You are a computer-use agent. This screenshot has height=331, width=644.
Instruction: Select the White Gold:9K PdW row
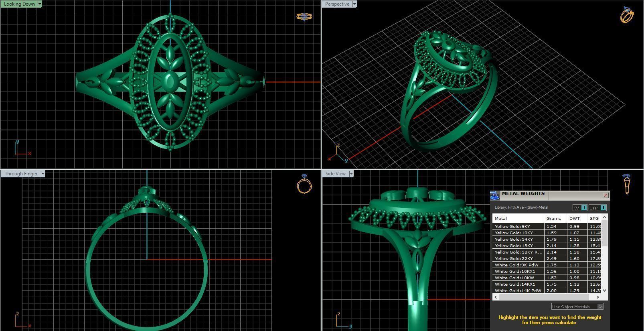[x=547, y=265]
